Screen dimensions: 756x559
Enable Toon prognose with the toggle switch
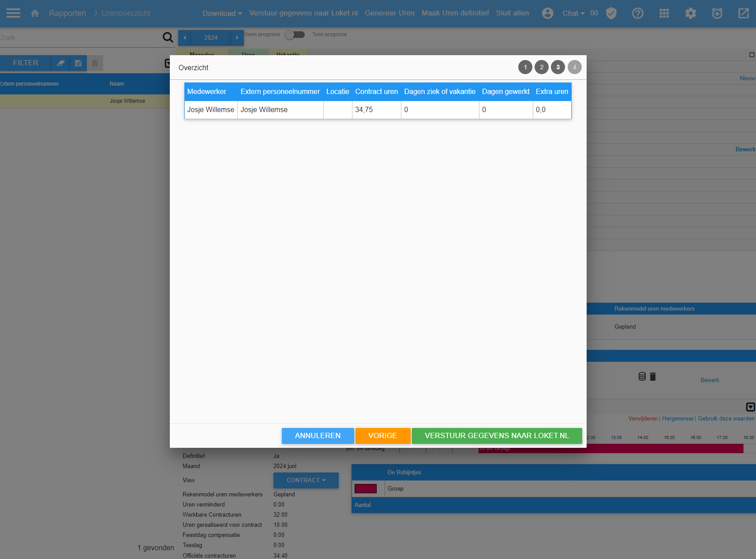click(x=295, y=34)
